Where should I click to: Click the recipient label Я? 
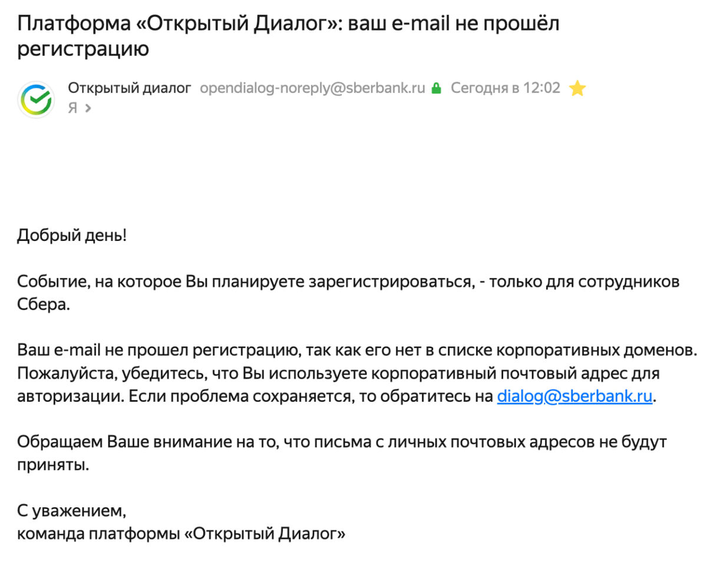tap(72, 108)
